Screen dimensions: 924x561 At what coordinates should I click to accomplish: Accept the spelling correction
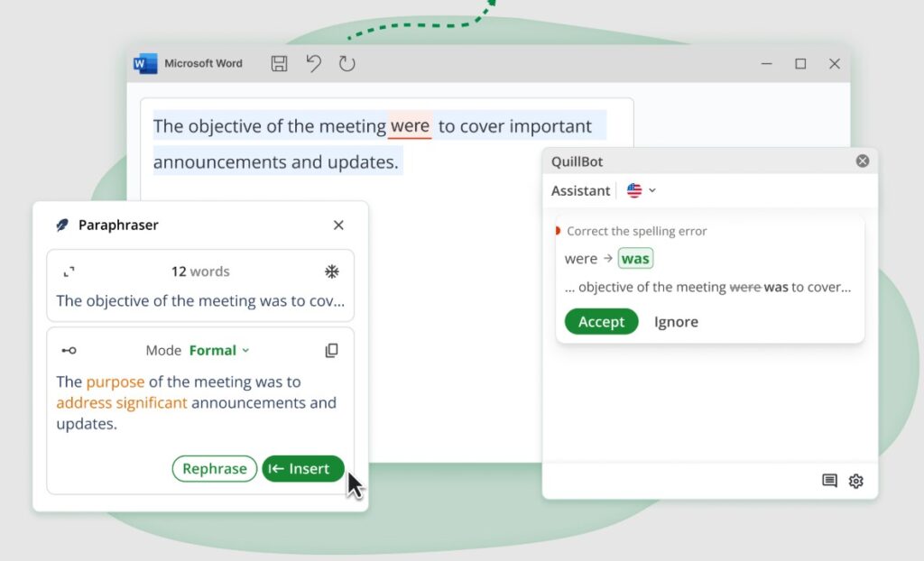click(601, 322)
